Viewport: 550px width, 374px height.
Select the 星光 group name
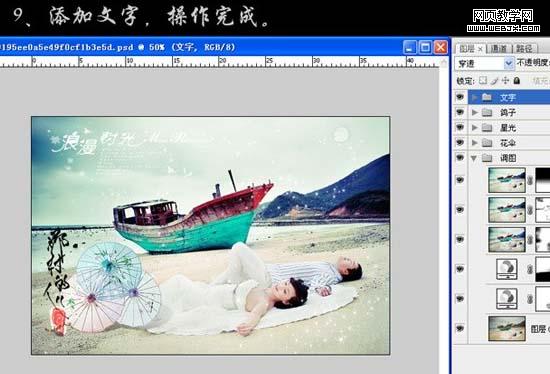[508, 127]
